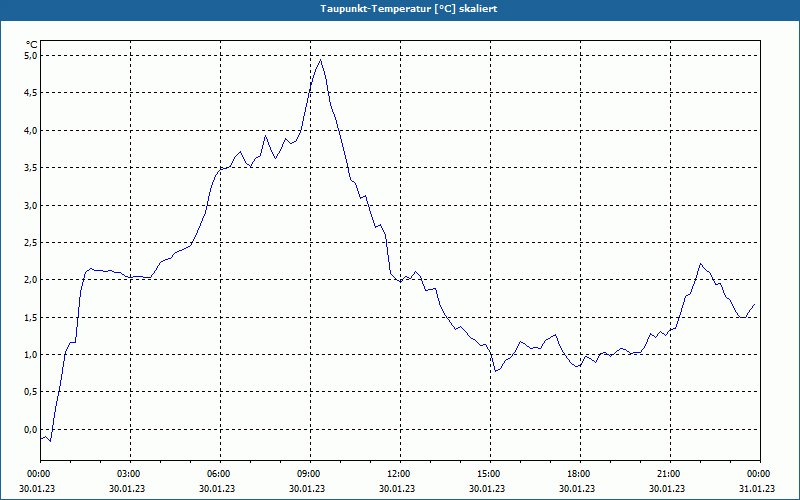This screenshot has height=500, width=800.
Task: Click the 18:00 time label
Action: (580, 474)
